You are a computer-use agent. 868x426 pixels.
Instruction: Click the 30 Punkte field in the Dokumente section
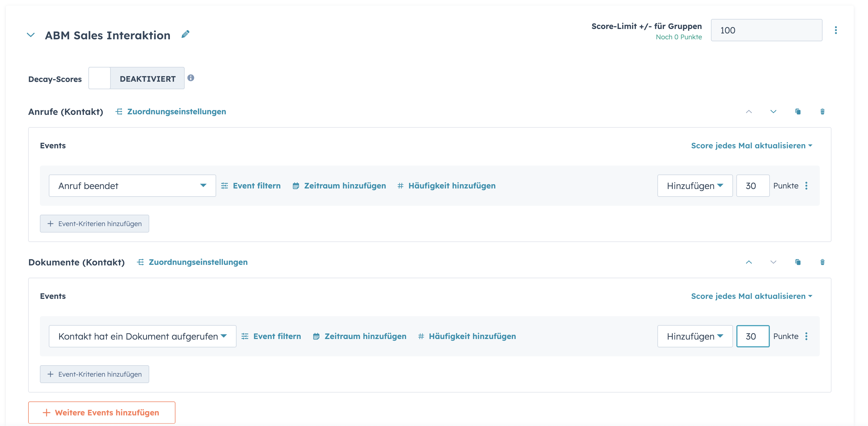[x=753, y=336]
